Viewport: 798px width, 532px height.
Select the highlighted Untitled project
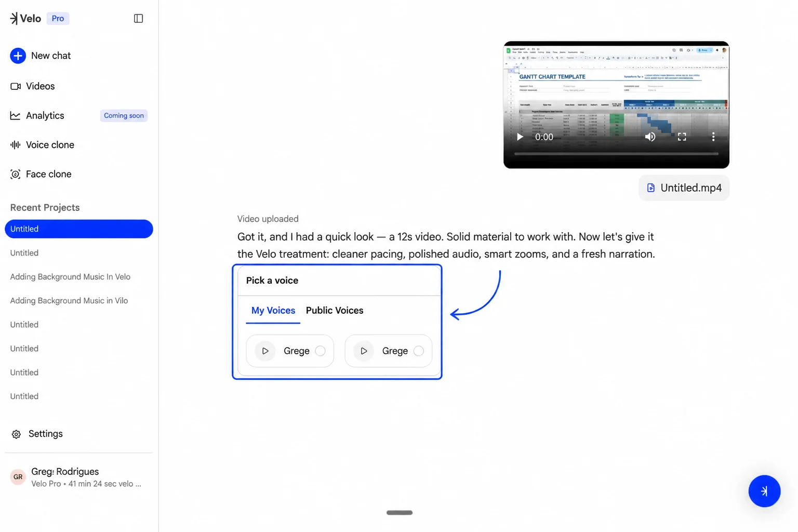tap(79, 229)
